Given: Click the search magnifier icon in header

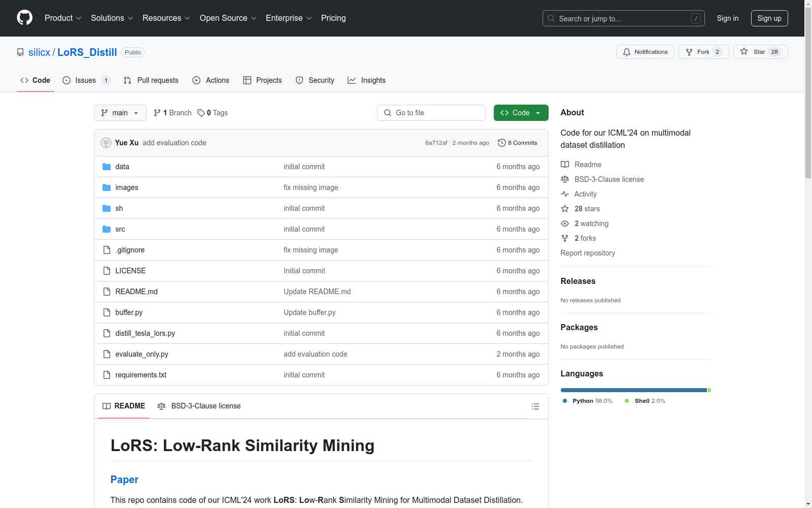Looking at the screenshot, I should (x=551, y=18).
